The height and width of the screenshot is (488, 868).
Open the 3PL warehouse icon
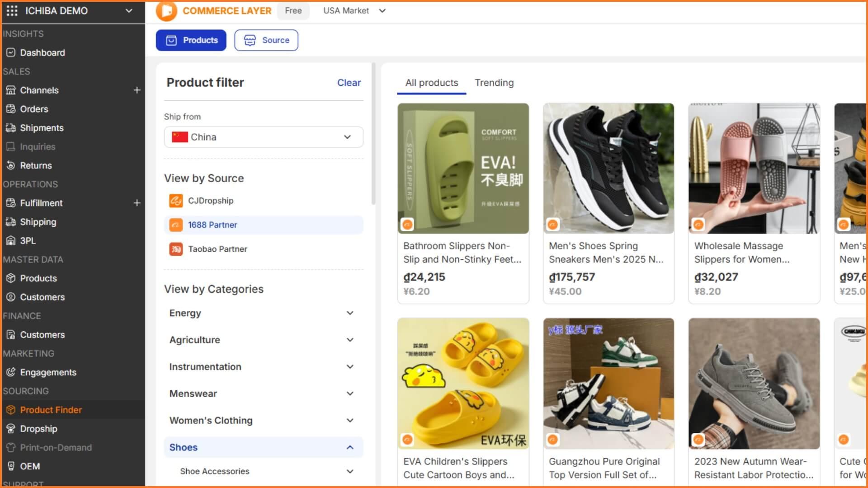click(x=11, y=241)
